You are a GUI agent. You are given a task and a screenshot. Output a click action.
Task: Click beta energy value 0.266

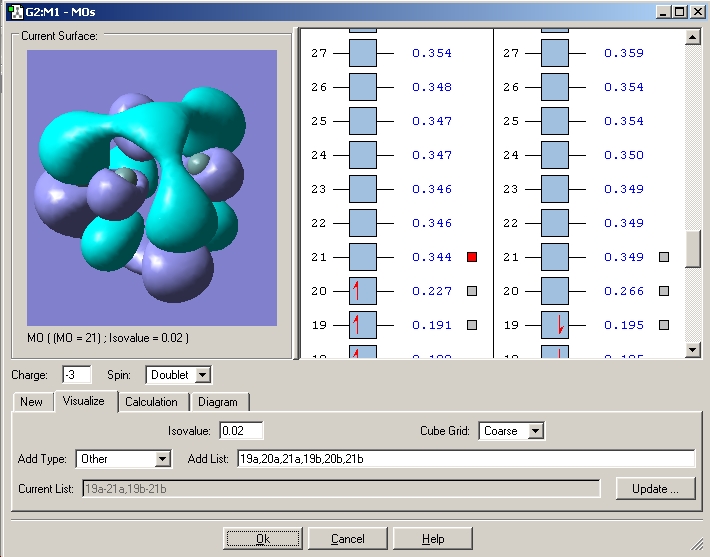pos(624,291)
